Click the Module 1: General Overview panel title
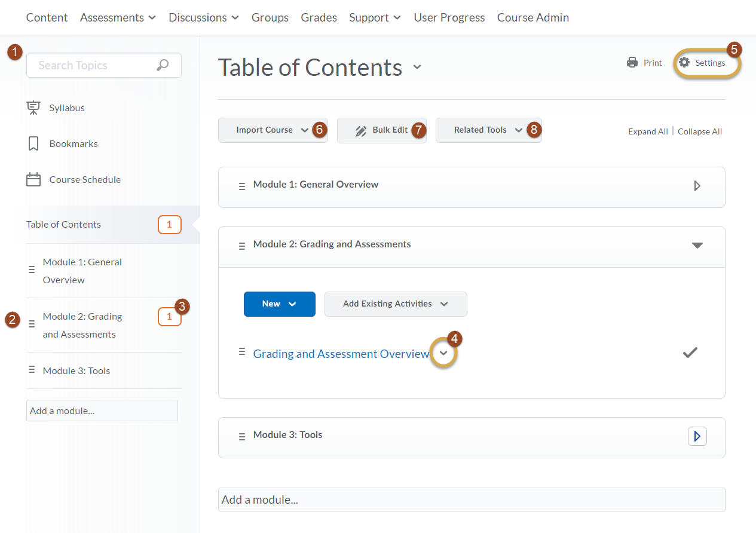Image resolution: width=756 pixels, height=533 pixels. coord(316,185)
